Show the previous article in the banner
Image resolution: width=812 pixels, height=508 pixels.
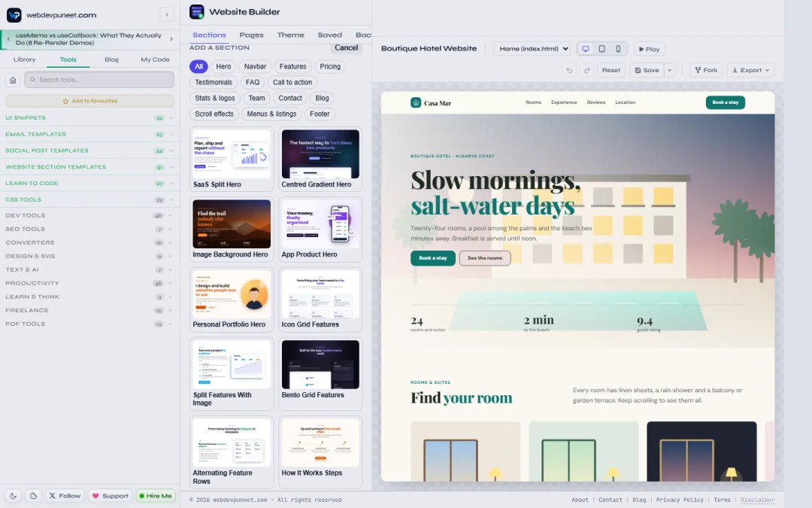[8, 39]
